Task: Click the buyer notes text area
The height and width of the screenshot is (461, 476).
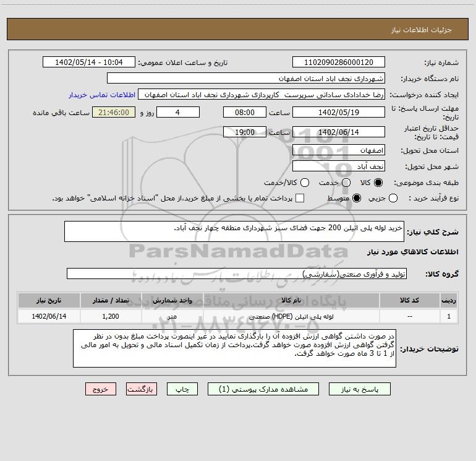Action: (234, 348)
